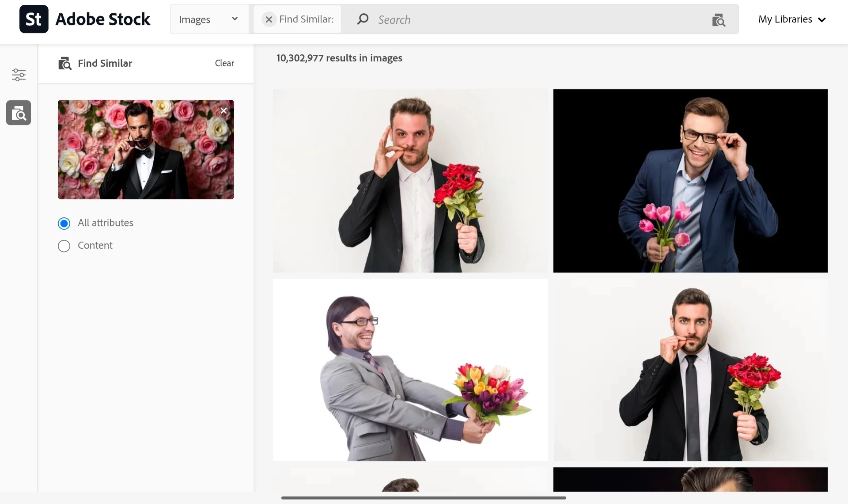Open the man with red roses on white thumbnail
Image resolution: width=848 pixels, height=504 pixels.
pyautogui.click(x=410, y=181)
